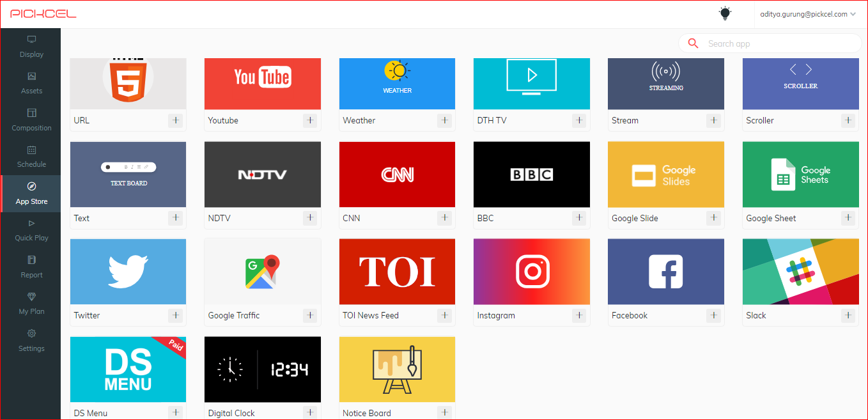Image resolution: width=868 pixels, height=420 pixels.
Task: Click the plus icon for Slack
Action: (x=848, y=315)
